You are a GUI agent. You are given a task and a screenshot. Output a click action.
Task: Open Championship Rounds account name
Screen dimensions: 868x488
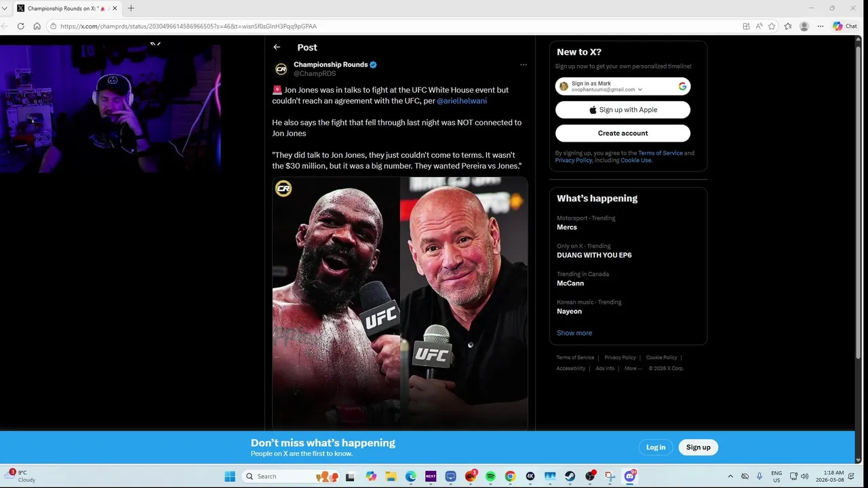point(331,64)
